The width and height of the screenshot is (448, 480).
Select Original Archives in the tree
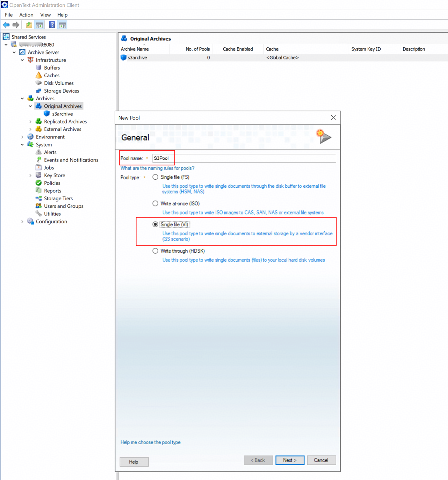(x=63, y=106)
